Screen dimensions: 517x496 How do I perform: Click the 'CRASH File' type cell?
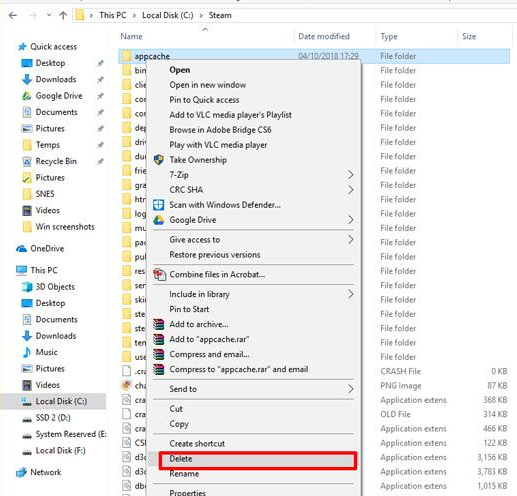(400, 371)
